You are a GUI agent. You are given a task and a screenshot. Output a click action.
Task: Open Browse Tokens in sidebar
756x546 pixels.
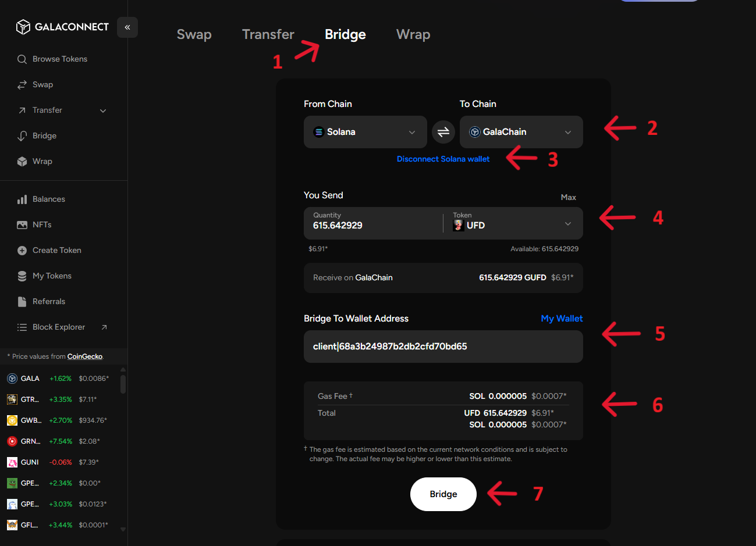[x=60, y=59]
